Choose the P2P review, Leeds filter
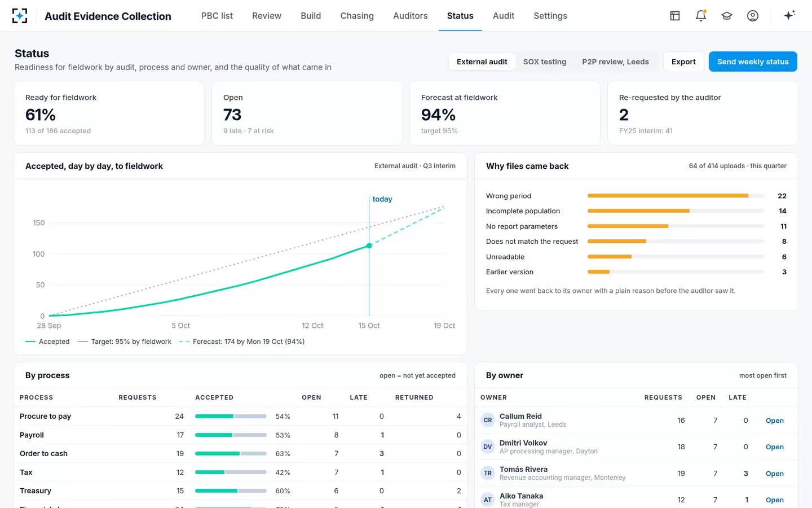The width and height of the screenshot is (812, 508). [616, 62]
